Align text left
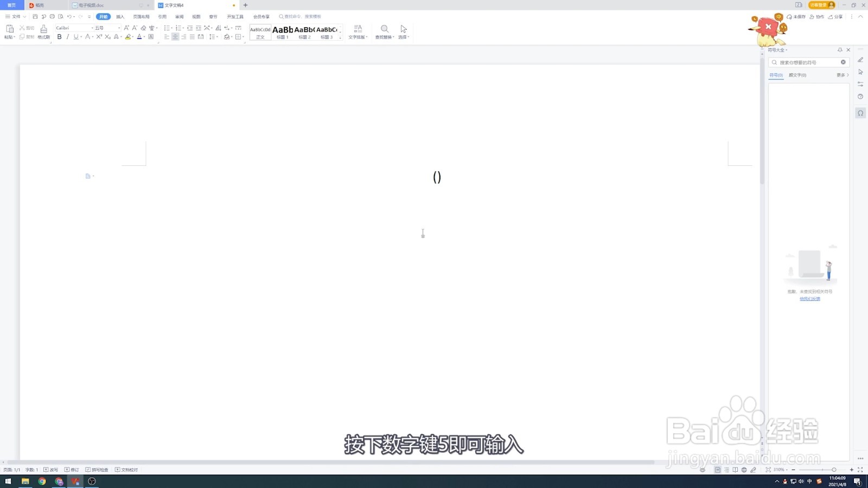Image resolution: width=868 pixels, height=488 pixels. click(167, 37)
